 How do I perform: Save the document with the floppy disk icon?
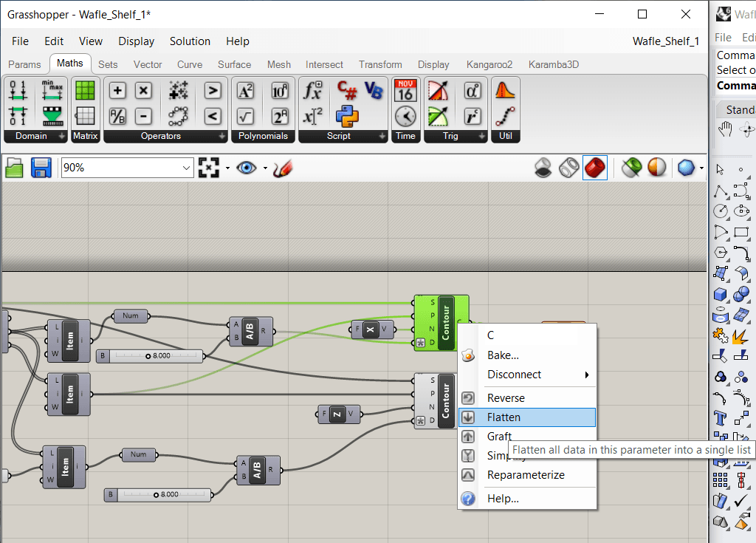point(40,168)
